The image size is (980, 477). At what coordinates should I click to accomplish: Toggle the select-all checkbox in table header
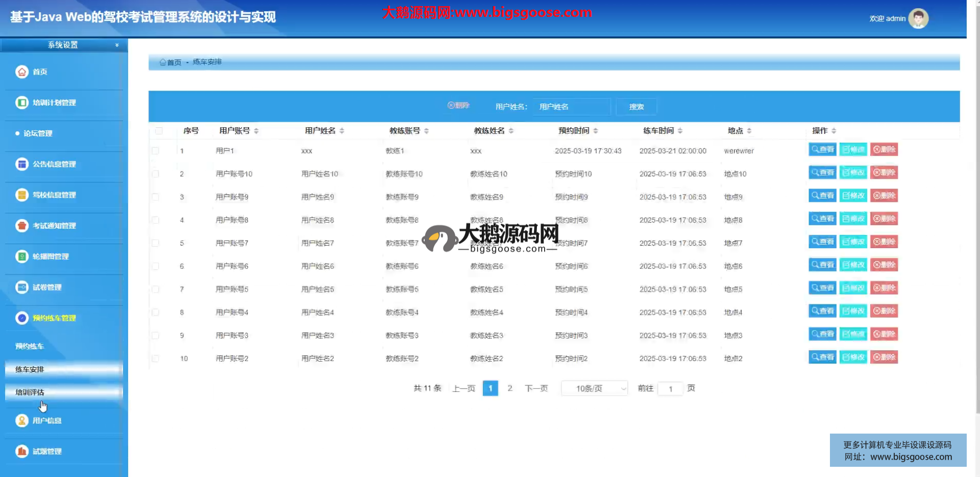click(159, 131)
